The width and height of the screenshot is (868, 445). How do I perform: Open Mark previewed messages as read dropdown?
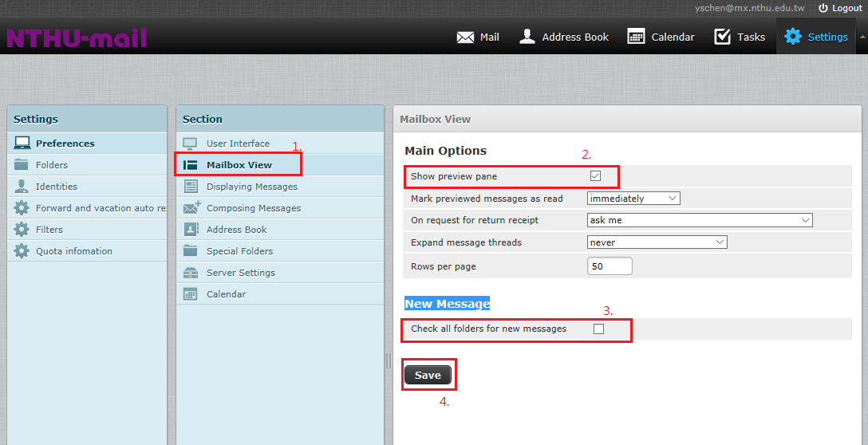[x=633, y=199]
